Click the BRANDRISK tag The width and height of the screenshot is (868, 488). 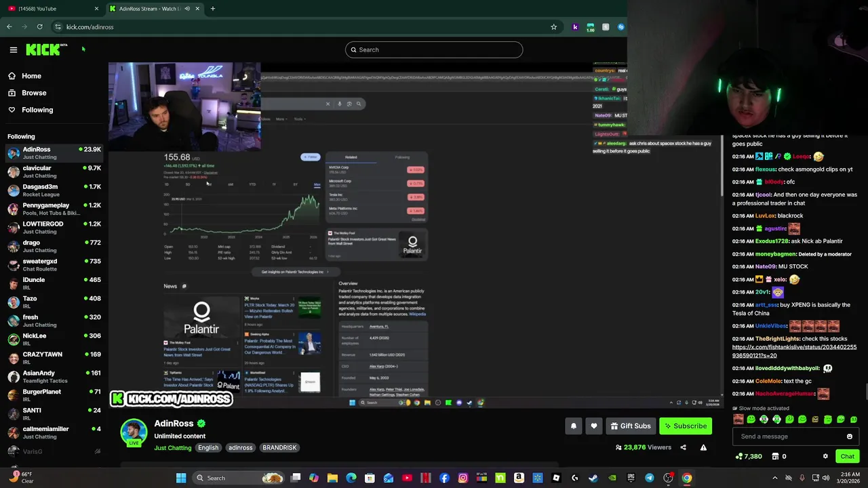click(x=279, y=448)
